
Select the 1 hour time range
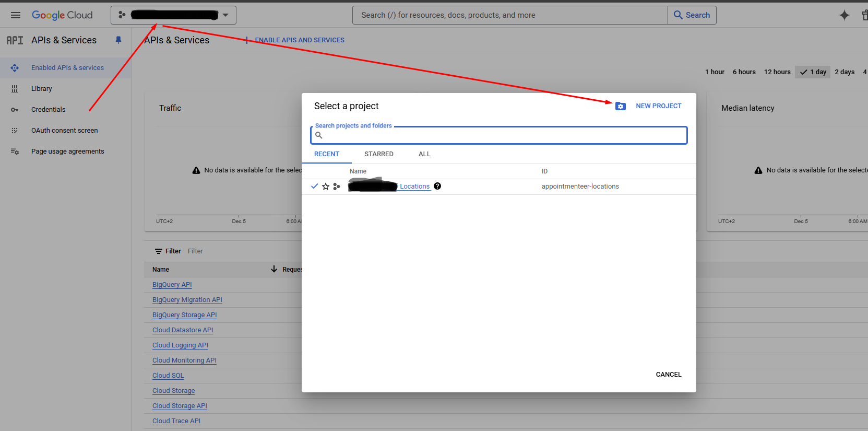pos(715,72)
